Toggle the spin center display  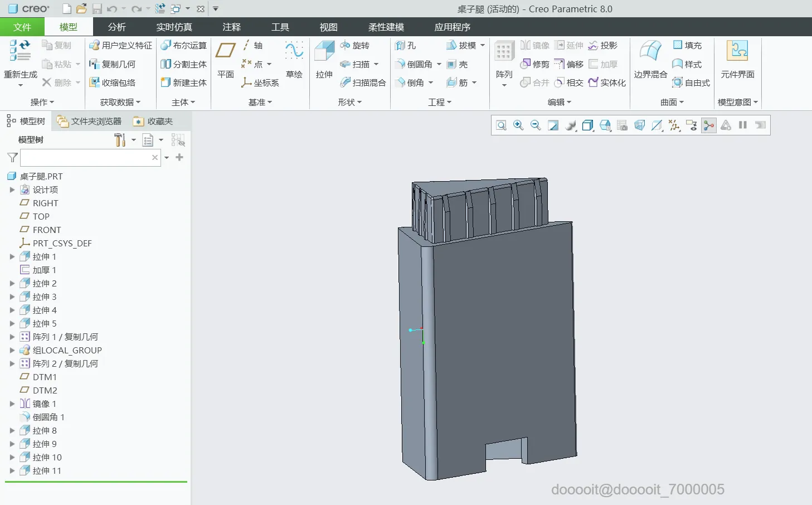click(709, 125)
